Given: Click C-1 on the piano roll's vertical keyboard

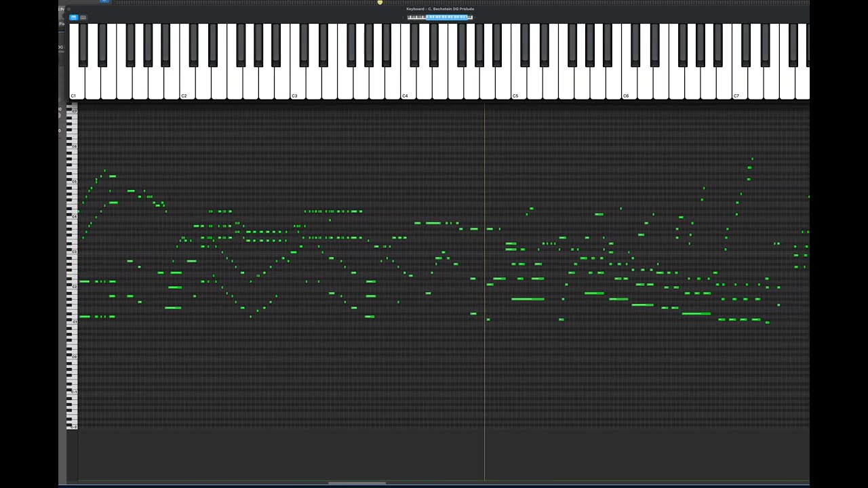Looking at the screenshot, I should [73, 392].
